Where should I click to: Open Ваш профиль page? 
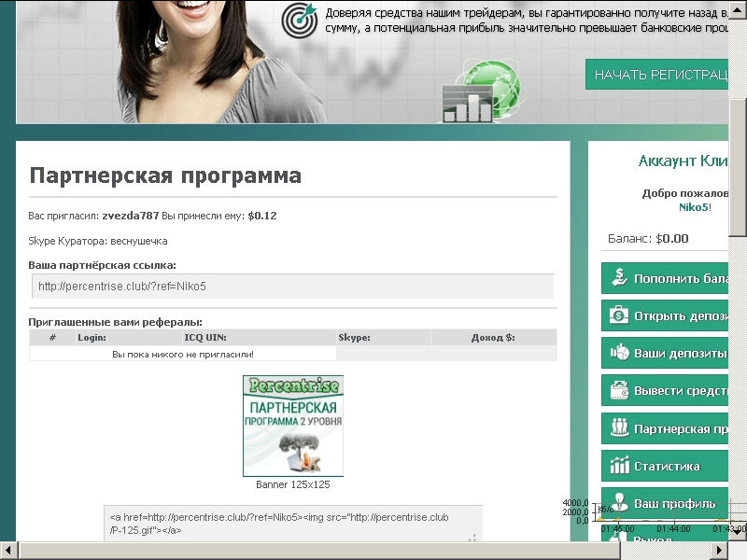(x=665, y=503)
